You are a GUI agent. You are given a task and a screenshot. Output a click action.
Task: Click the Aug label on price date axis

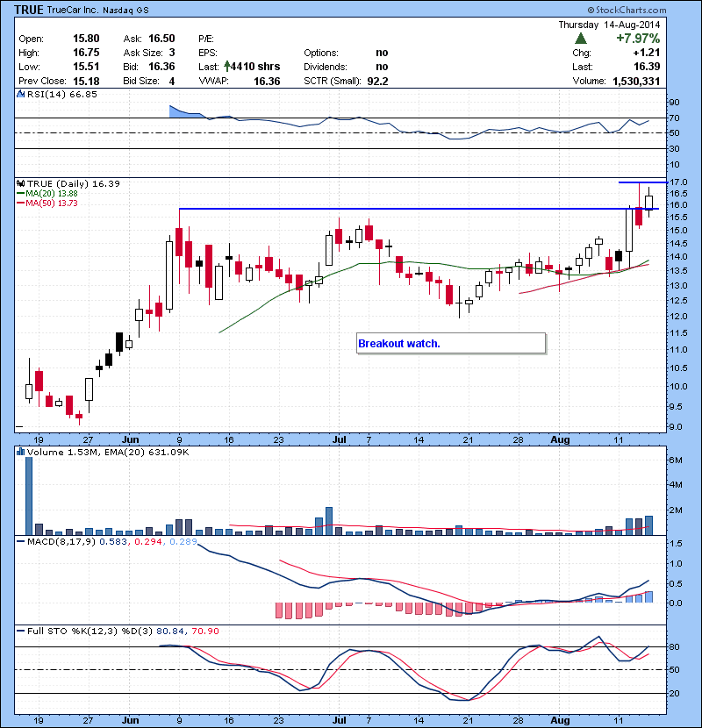[560, 439]
